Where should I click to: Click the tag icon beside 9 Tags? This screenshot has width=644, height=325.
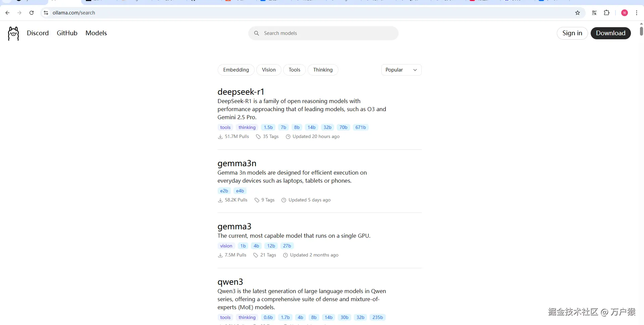point(257,200)
